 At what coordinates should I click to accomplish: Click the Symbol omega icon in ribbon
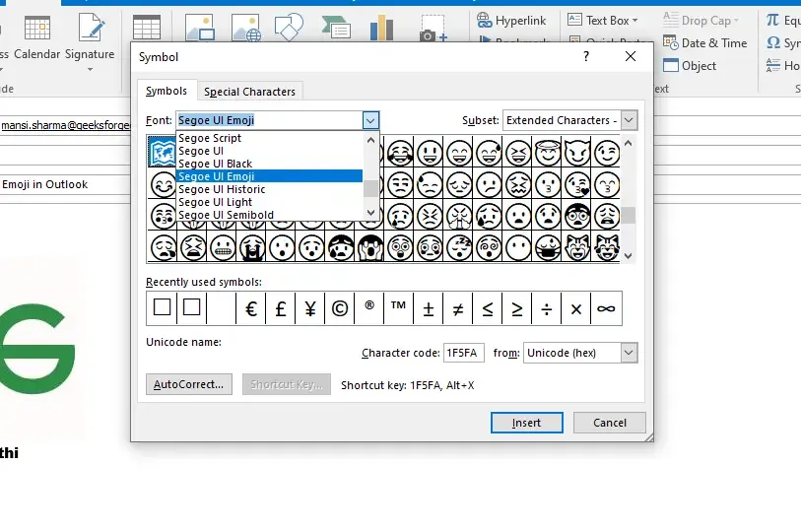pyautogui.click(x=773, y=43)
